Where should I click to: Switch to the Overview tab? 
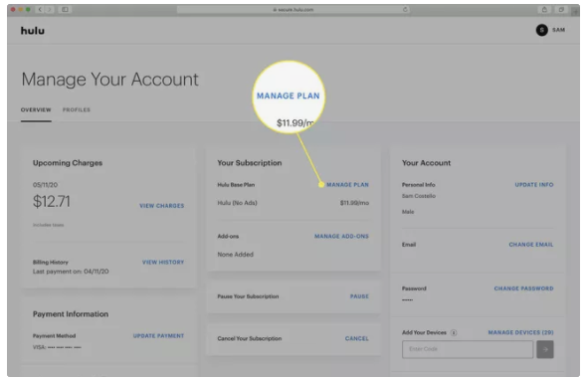36,109
